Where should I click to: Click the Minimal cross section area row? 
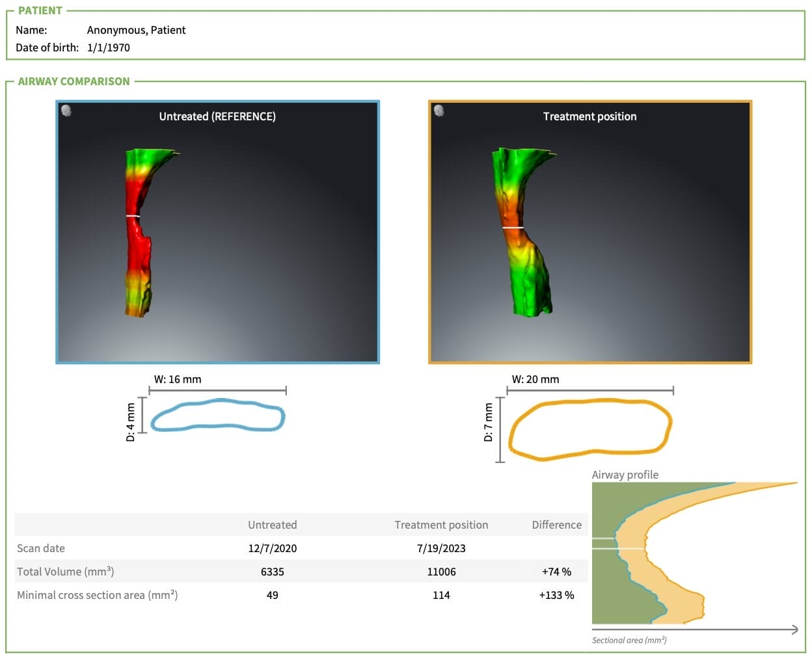coord(98,595)
